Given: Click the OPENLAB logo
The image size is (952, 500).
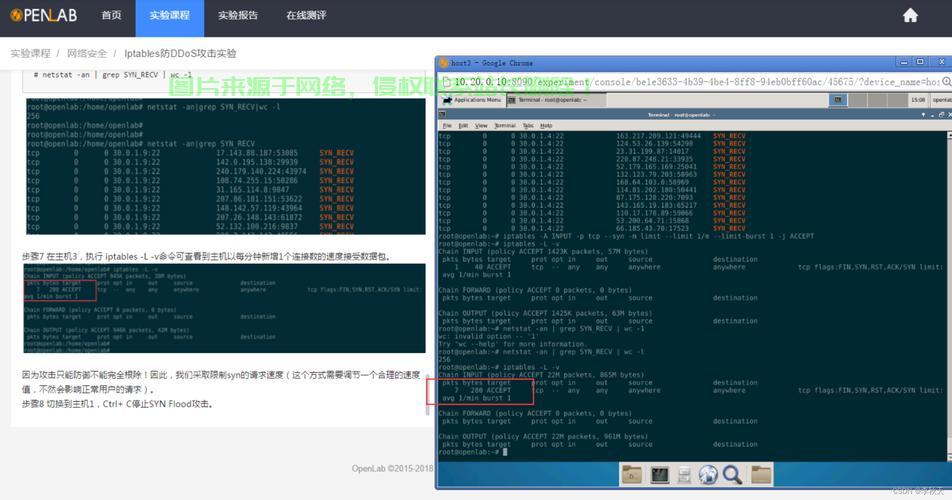Looking at the screenshot, I should click(44, 15).
